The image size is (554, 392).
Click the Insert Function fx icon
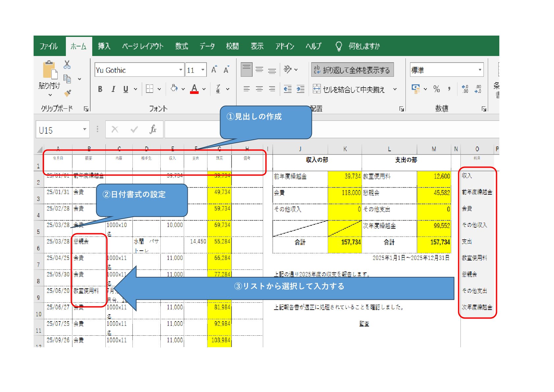(x=152, y=129)
